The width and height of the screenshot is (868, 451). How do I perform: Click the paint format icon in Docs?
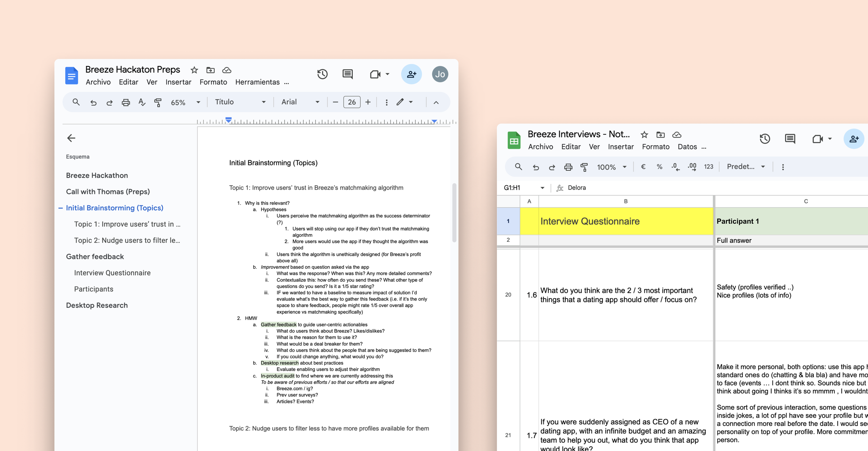pyautogui.click(x=158, y=102)
